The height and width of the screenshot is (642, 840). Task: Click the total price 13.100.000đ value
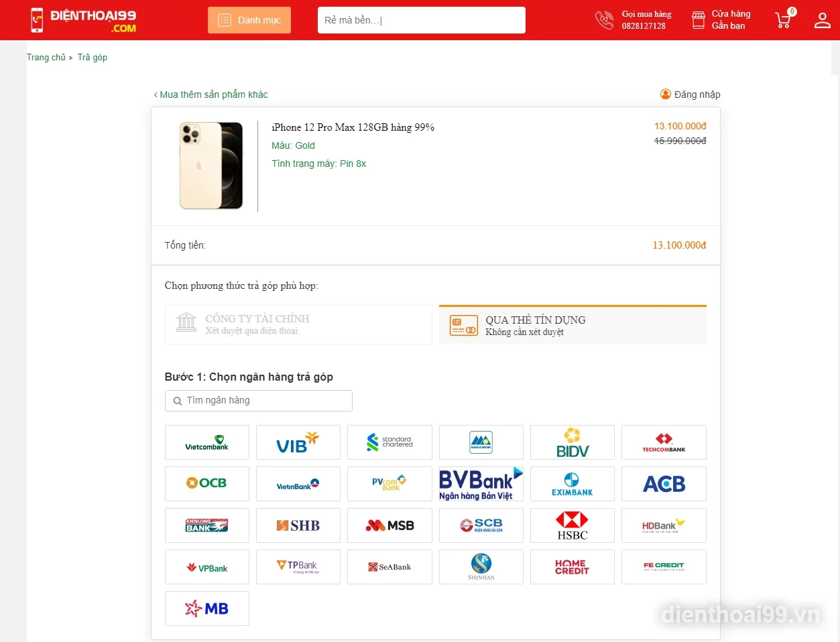pos(679,245)
